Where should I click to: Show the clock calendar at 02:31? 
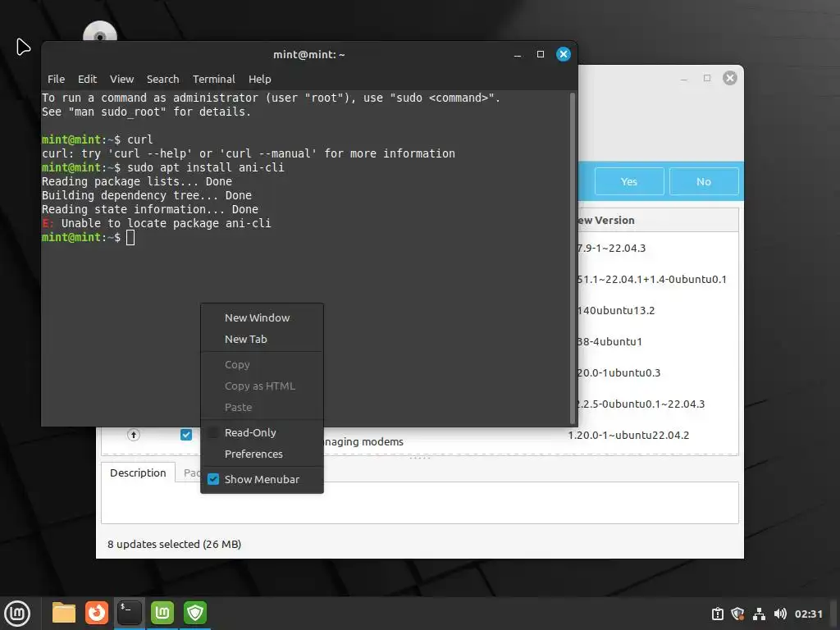click(808, 614)
